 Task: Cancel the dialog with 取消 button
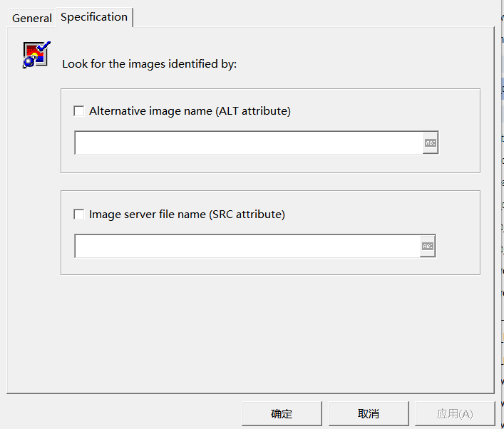(369, 413)
